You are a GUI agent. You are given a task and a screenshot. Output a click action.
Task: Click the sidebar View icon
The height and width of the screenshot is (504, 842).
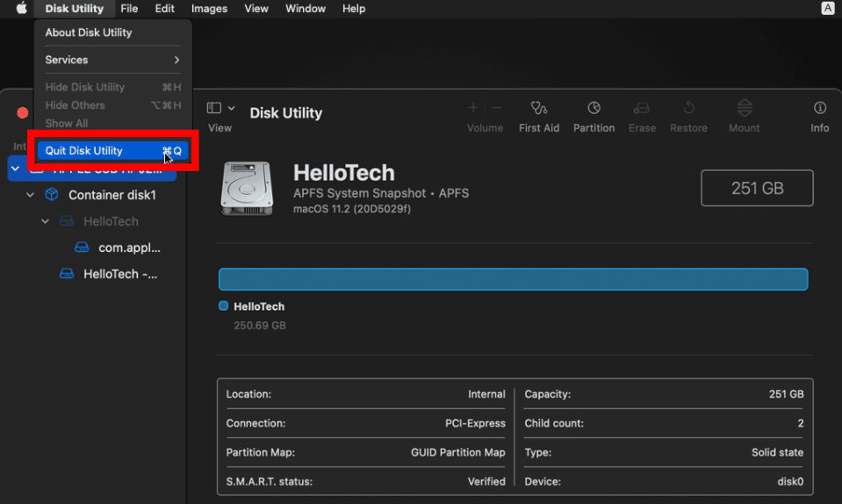pyautogui.click(x=213, y=108)
